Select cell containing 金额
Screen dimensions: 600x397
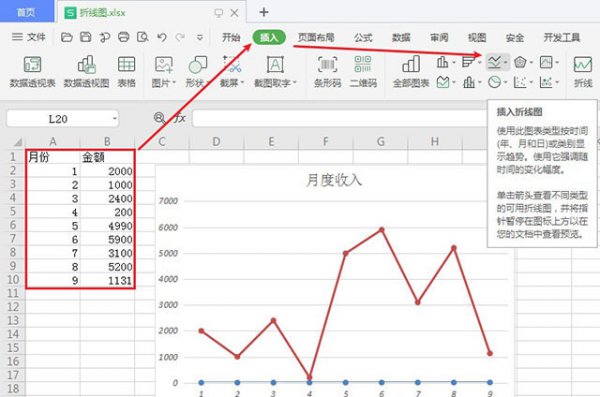[x=107, y=157]
